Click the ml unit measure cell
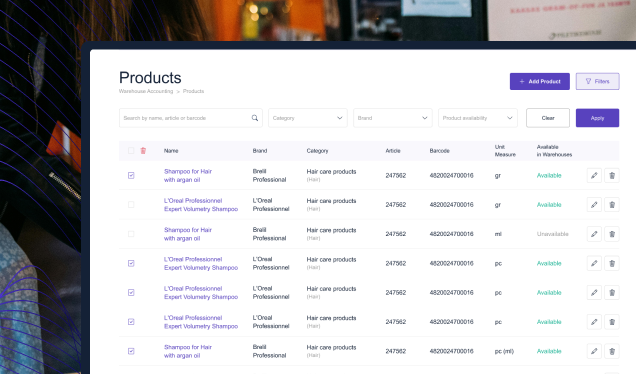Image resolution: width=636 pixels, height=374 pixels. coord(498,234)
